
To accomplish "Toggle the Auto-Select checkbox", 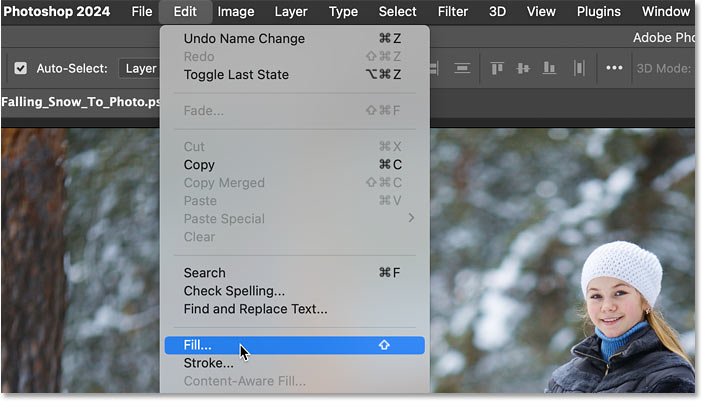I will 21,68.
